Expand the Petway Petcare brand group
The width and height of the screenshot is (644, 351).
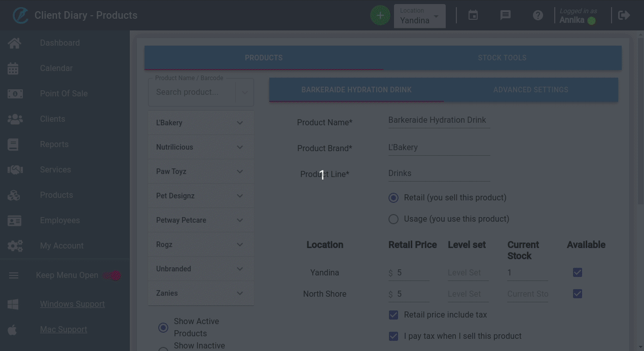click(x=201, y=220)
